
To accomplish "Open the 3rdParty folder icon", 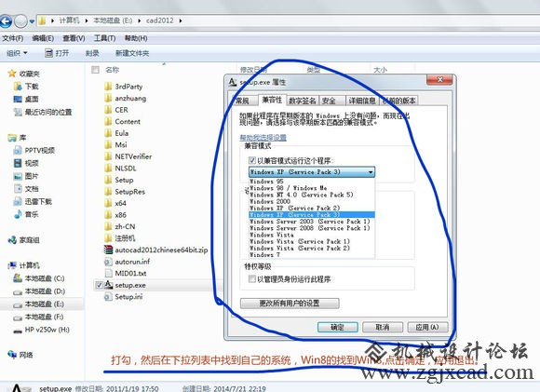I will pyautogui.click(x=109, y=86).
